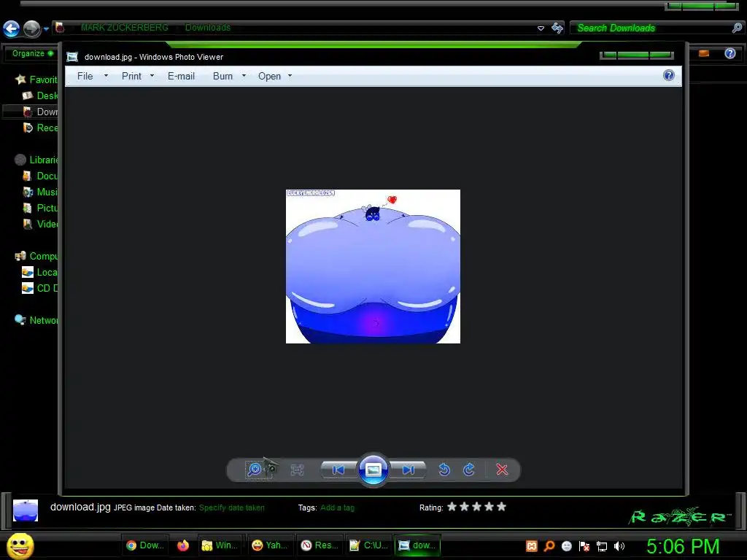Image resolution: width=747 pixels, height=560 pixels.
Task: Select Local Disk in navigation pane
Action: coord(40,273)
